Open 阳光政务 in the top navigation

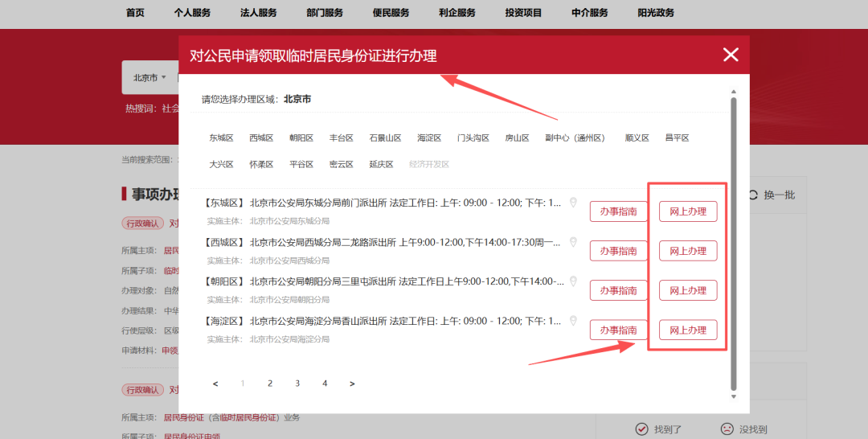pos(656,13)
